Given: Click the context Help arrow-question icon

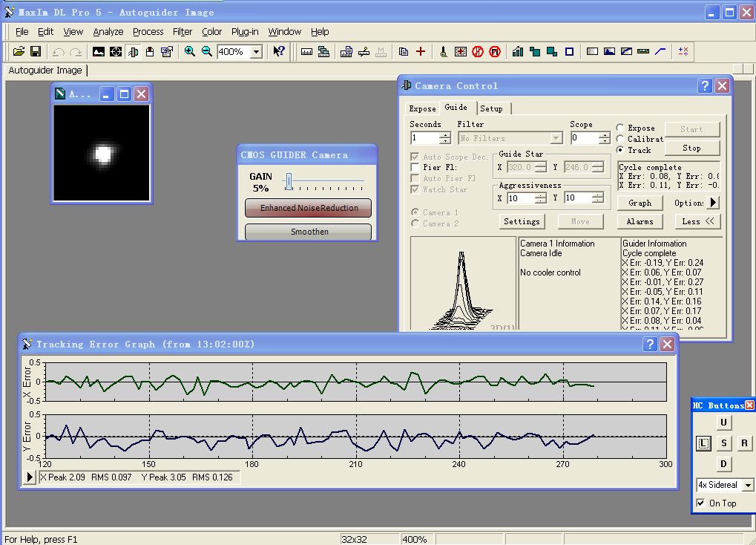Looking at the screenshot, I should [x=279, y=51].
